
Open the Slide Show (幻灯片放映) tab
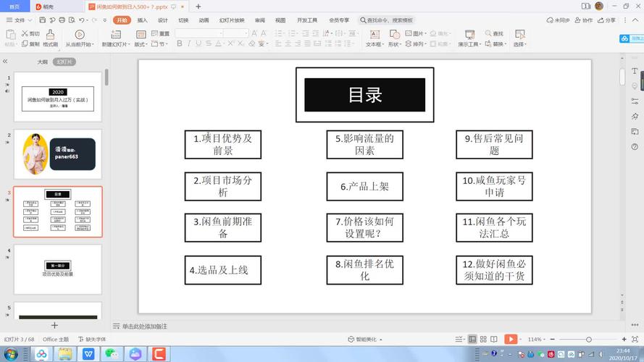tap(232, 20)
